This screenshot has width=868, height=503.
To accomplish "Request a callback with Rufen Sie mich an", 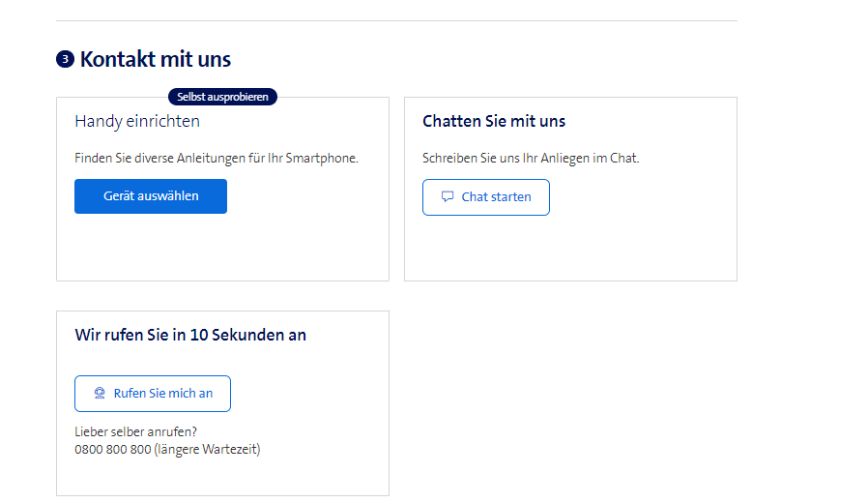I will pos(162,394).
